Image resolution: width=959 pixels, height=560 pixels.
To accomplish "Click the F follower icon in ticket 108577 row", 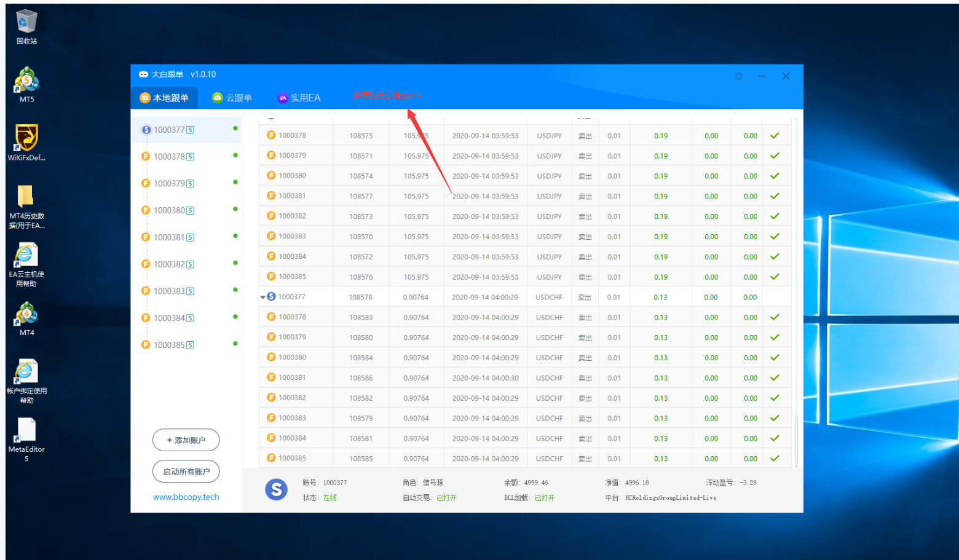I will (271, 196).
